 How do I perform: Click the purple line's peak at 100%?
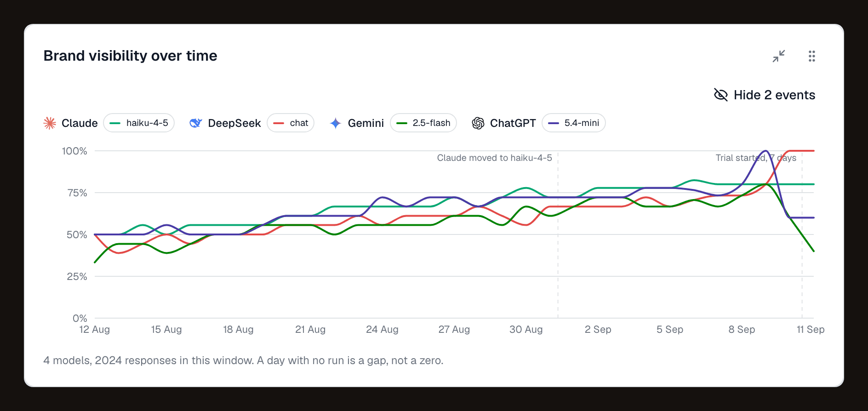(x=765, y=151)
